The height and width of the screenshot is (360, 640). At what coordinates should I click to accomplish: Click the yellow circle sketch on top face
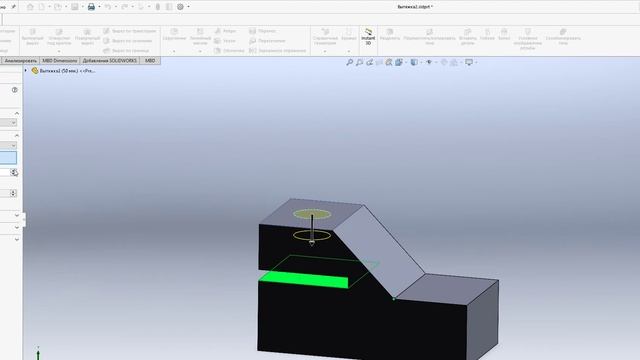[x=312, y=214]
